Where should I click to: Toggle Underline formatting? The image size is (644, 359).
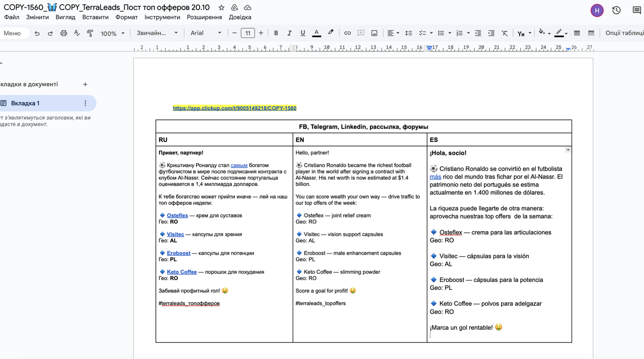303,33
